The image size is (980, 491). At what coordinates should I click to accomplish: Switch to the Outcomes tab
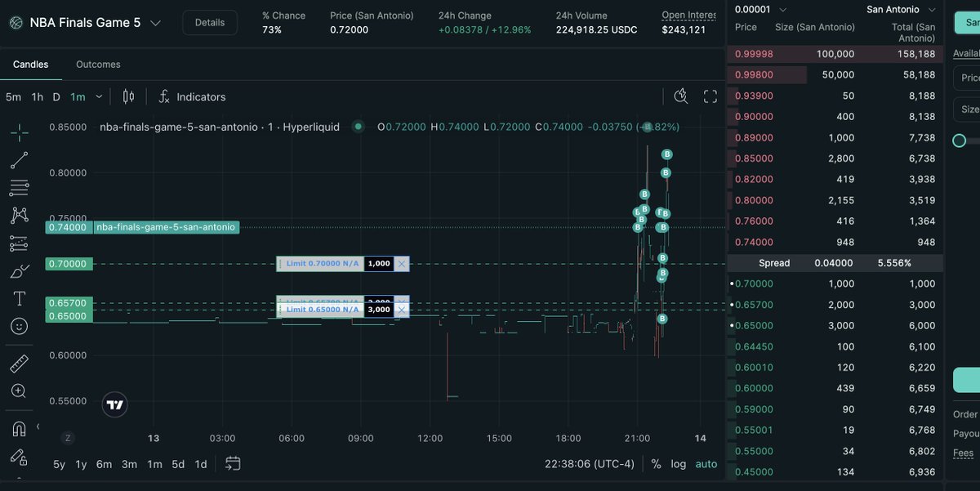coord(98,65)
